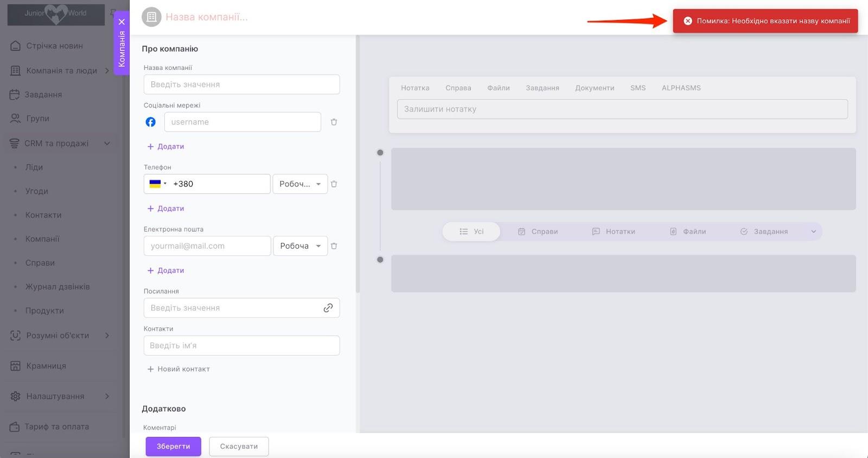This screenshot has height=458, width=868.
Task: Click the Залишити нотатку text box
Action: [x=622, y=109]
